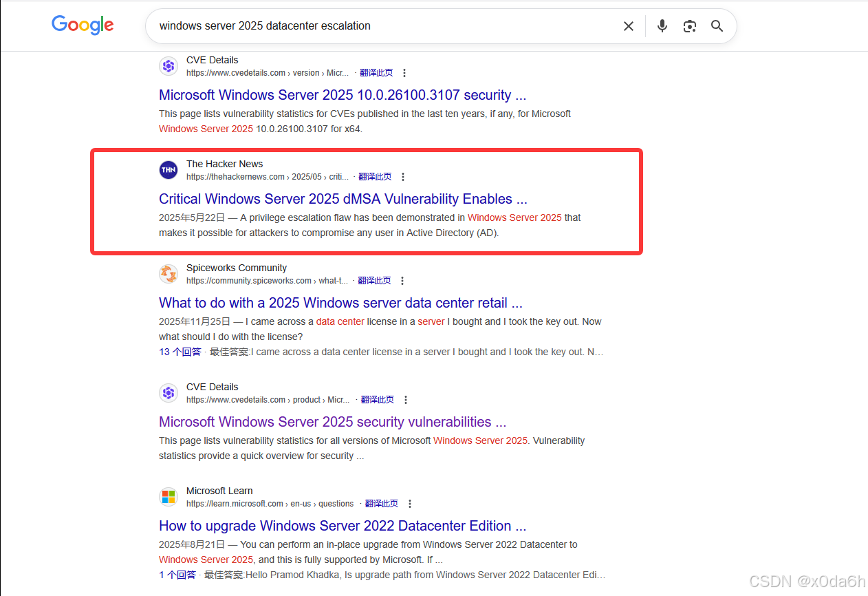Open 'What to do with a 2025 Windows server' result

(x=340, y=303)
